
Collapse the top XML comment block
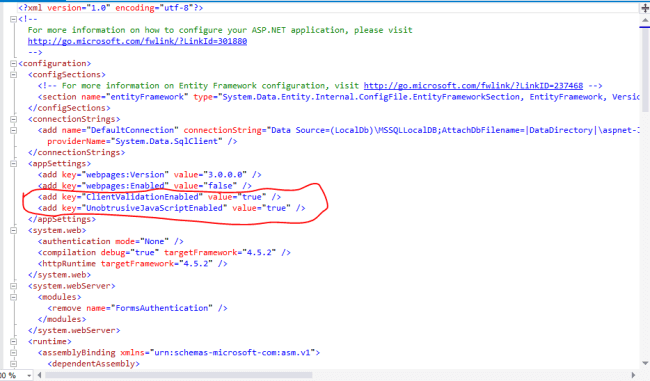(13, 19)
